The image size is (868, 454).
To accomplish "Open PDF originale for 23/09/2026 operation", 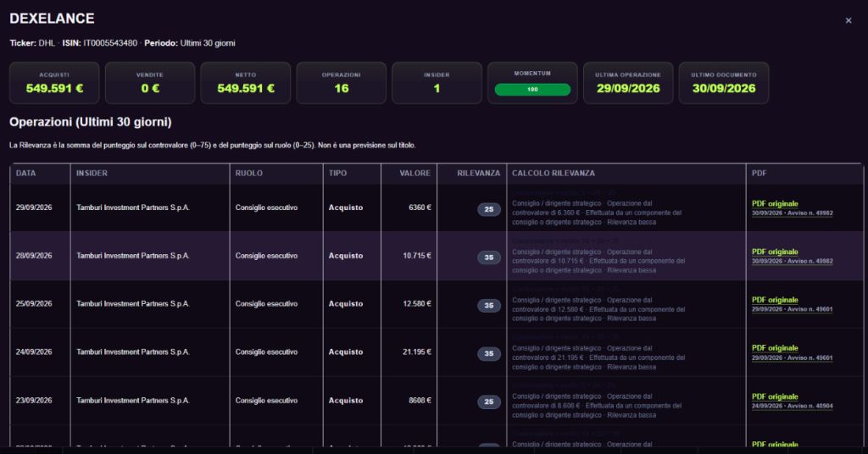I will (775, 396).
